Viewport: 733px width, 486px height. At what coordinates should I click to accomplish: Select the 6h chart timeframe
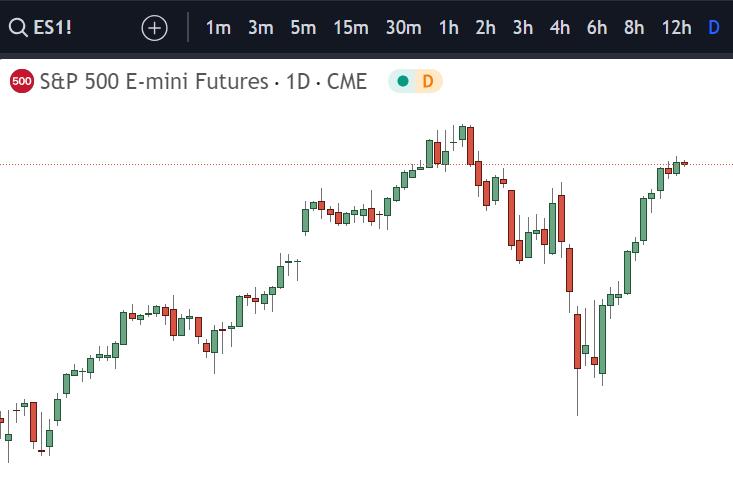[x=597, y=28]
